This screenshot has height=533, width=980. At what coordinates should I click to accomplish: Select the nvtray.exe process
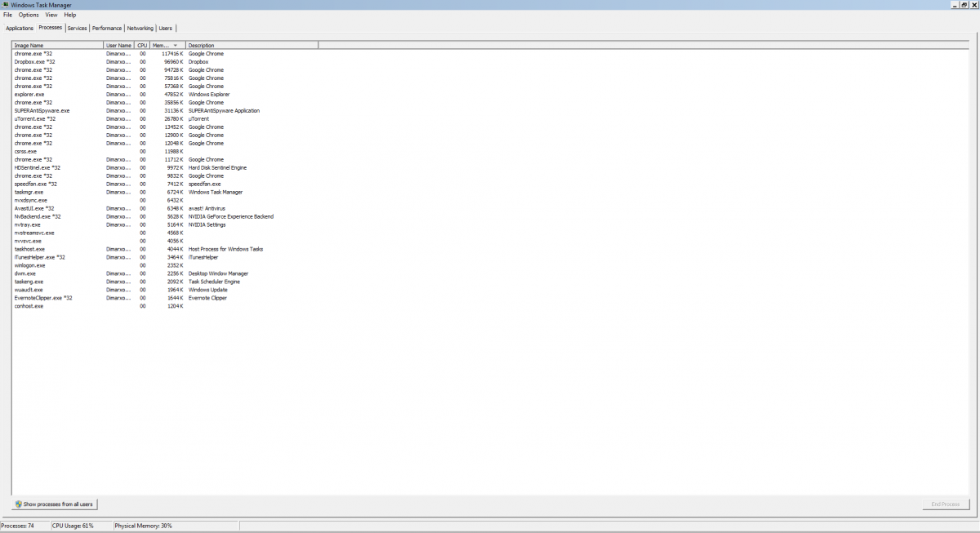click(x=165, y=225)
